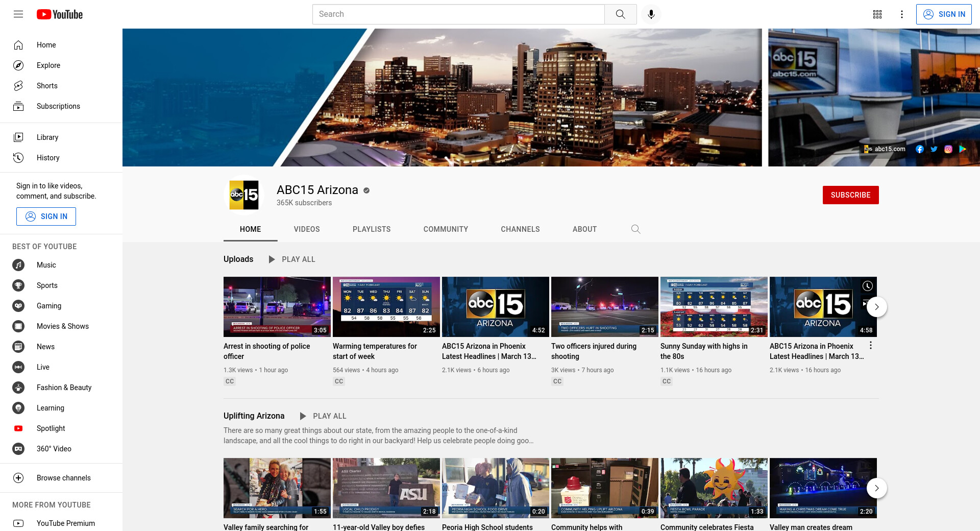The height and width of the screenshot is (531, 980).
Task: Open the Fiesta Bowl Parade video thumbnail
Action: (x=714, y=488)
